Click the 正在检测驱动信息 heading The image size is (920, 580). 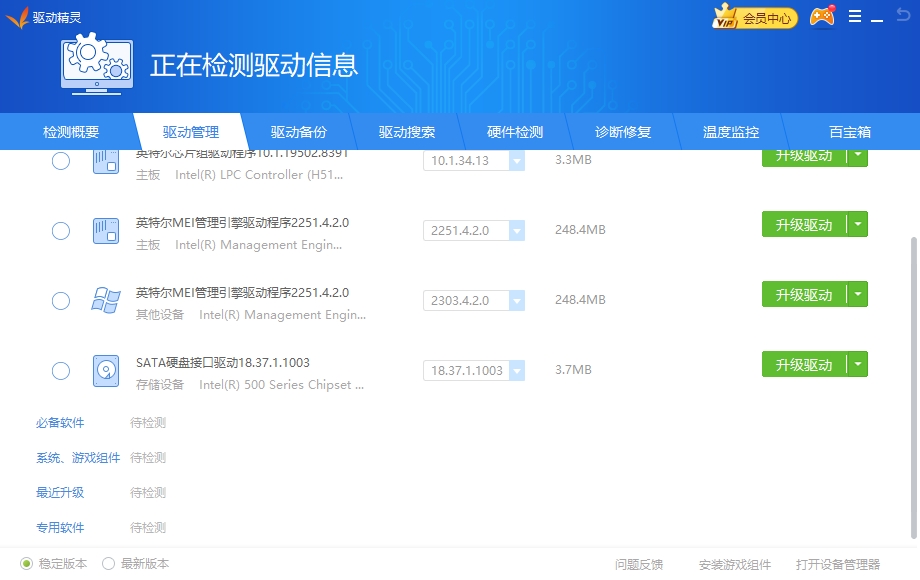click(253, 65)
